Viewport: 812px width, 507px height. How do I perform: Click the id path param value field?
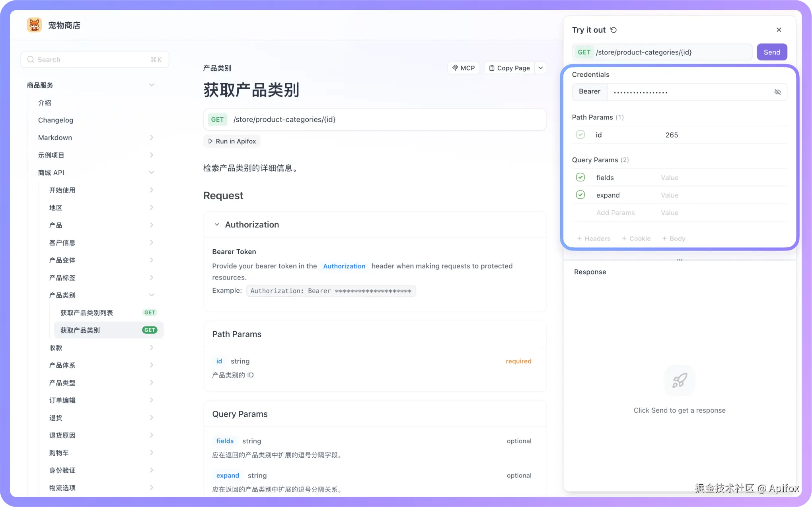[x=672, y=135]
